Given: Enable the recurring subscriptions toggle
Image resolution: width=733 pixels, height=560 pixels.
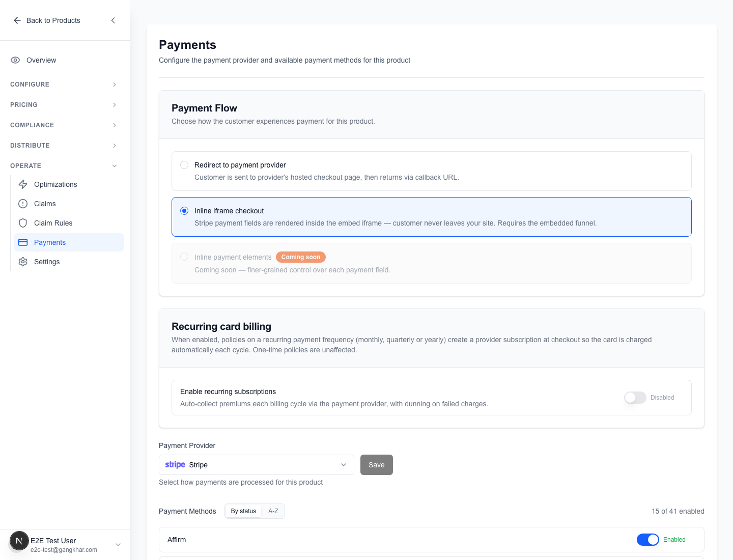Looking at the screenshot, I should click(x=635, y=398).
